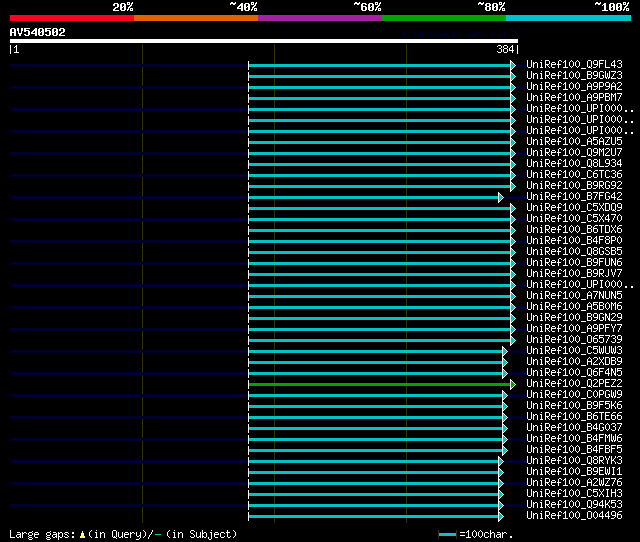Open UniRef100_C5WUW3 label
Image resolution: width=640 pixels, height=542 pixels.
tap(574, 351)
